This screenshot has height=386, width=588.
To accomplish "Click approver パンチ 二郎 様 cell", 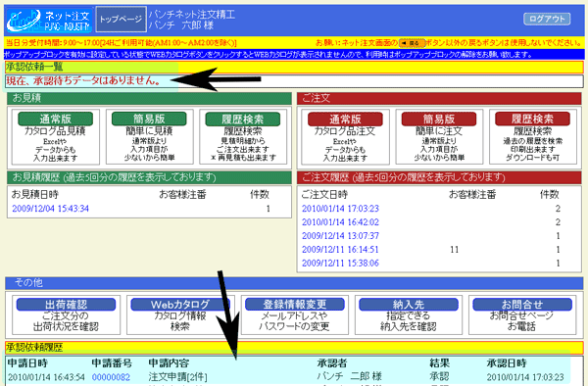I will coord(349,376).
